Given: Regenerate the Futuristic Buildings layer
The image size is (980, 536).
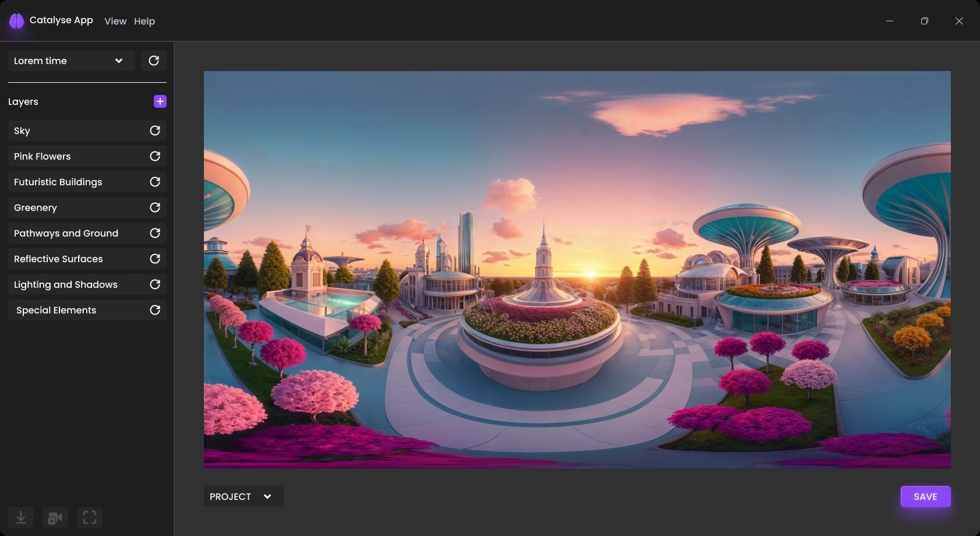Looking at the screenshot, I should point(155,182).
